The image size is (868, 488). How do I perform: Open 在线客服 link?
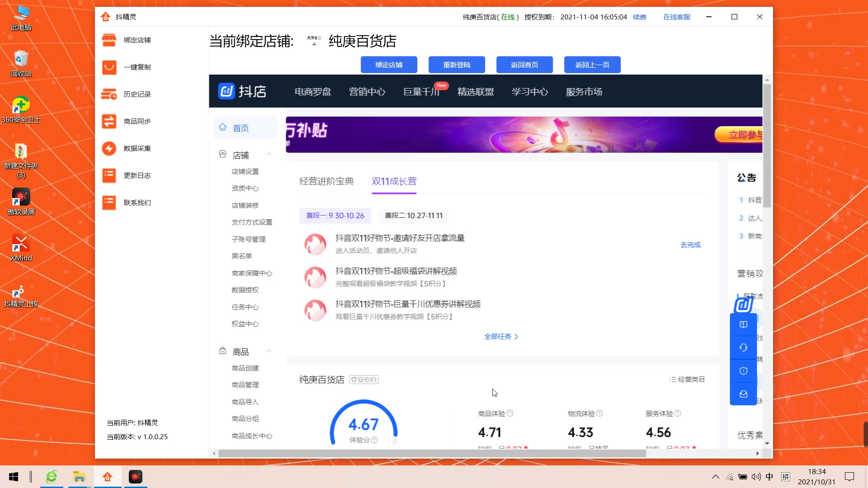tap(677, 17)
